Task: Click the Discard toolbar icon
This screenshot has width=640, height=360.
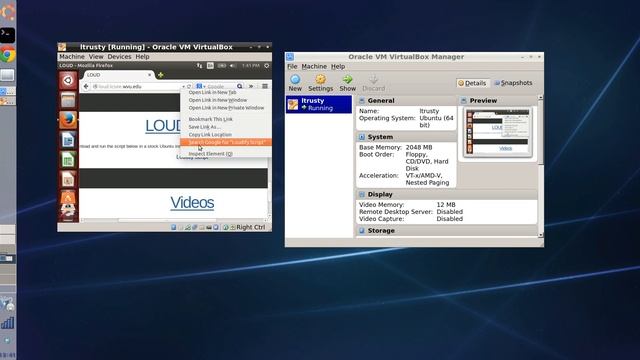Action: pos(373,79)
